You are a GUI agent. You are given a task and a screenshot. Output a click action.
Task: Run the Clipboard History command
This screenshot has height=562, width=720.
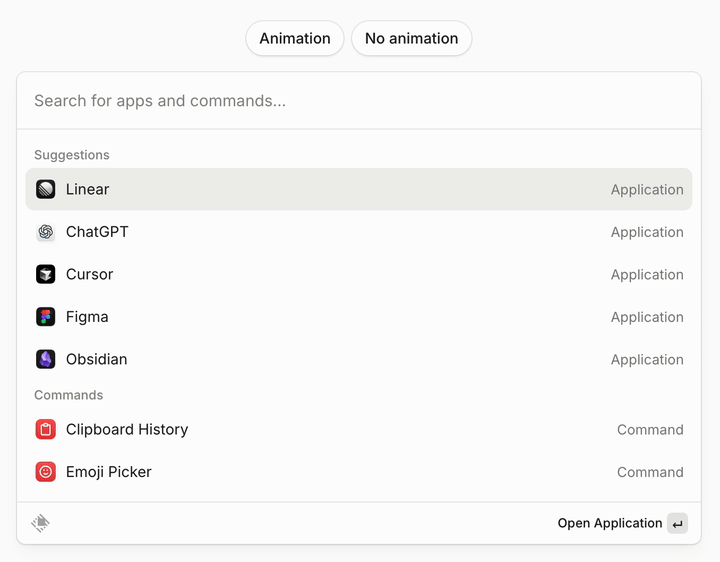pos(127,429)
